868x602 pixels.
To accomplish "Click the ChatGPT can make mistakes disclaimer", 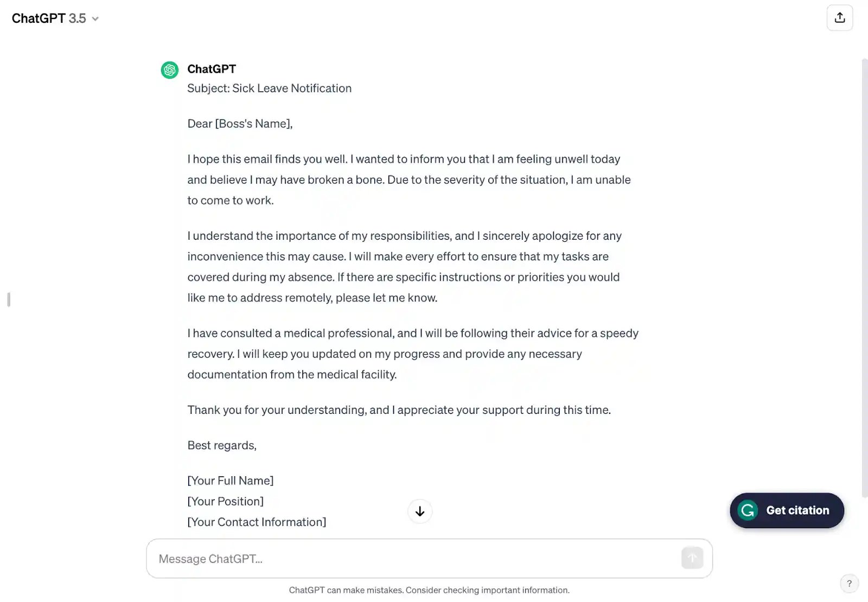I will point(429,590).
